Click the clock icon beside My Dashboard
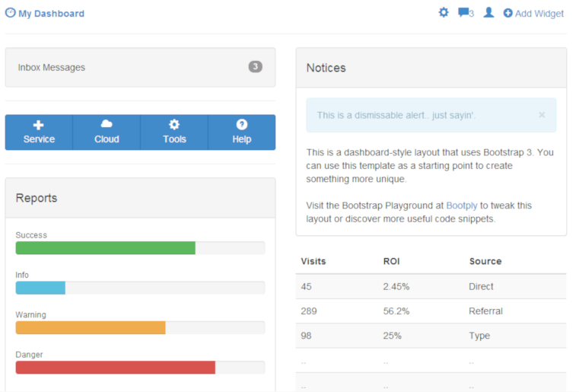579x392 pixels. tap(10, 13)
